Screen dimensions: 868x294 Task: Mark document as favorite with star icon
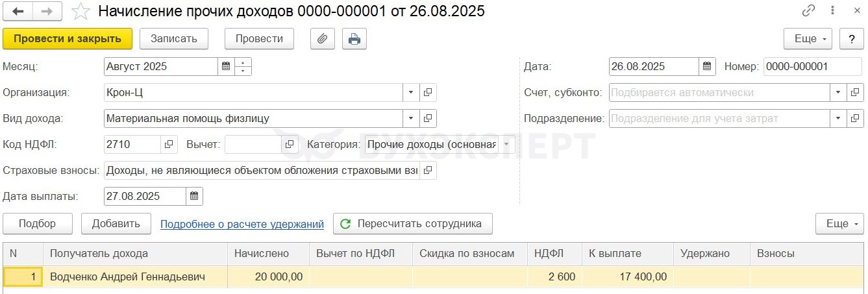point(81,12)
